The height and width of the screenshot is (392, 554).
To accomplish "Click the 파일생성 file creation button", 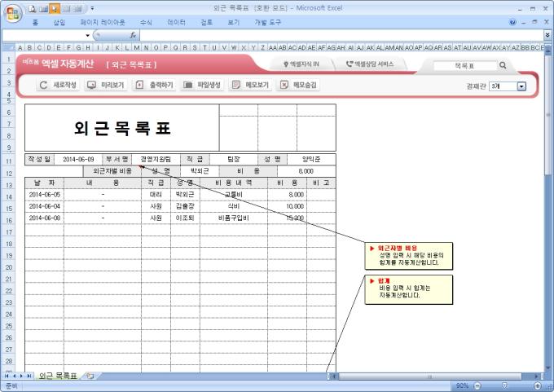I will pyautogui.click(x=202, y=85).
